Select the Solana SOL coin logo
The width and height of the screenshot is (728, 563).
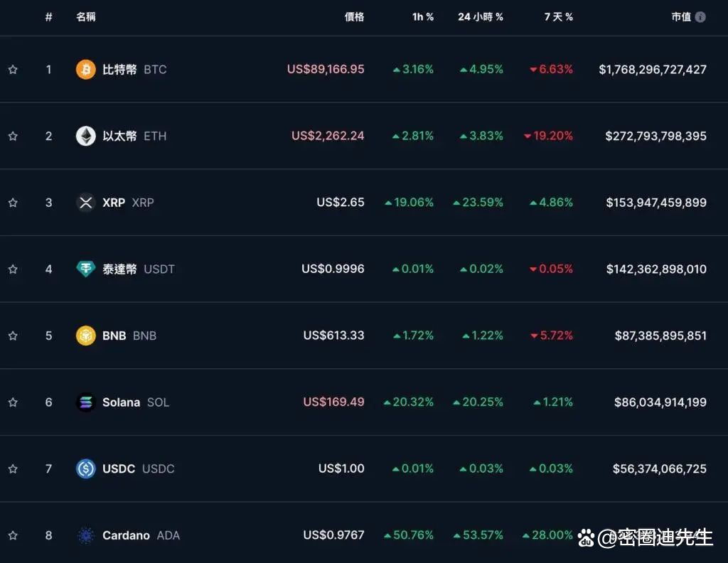[x=85, y=402]
